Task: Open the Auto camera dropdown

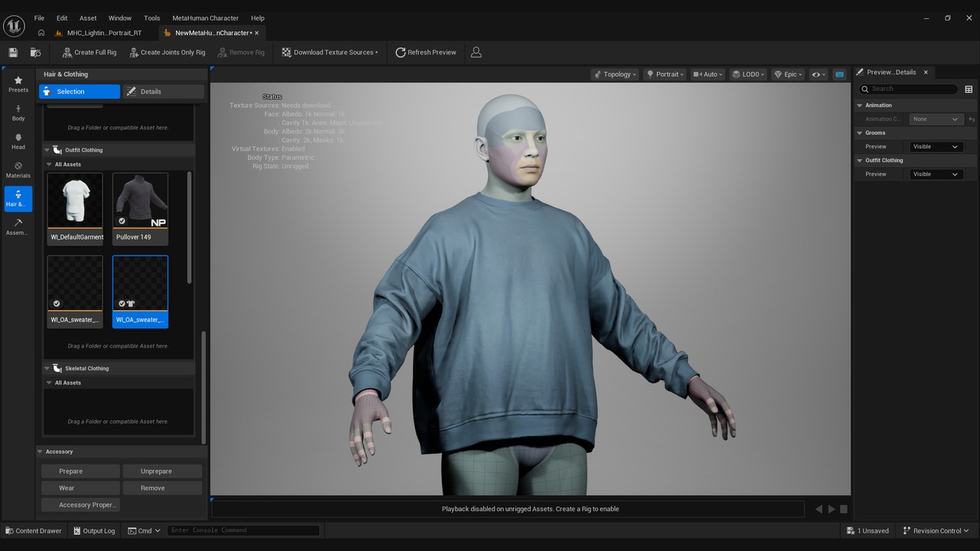Action: (x=708, y=74)
